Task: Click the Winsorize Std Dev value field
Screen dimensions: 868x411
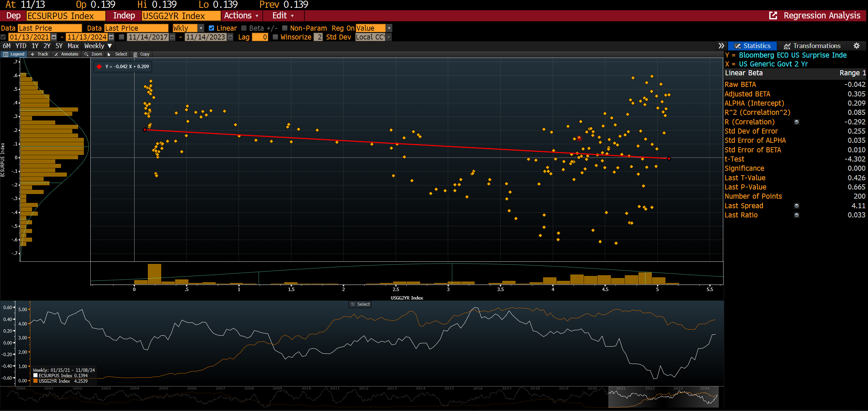Action: [318, 37]
